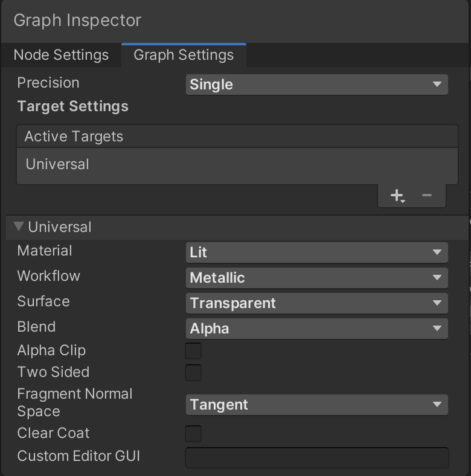Click the plus icon to add target
The height and width of the screenshot is (476, 471).
coord(397,196)
